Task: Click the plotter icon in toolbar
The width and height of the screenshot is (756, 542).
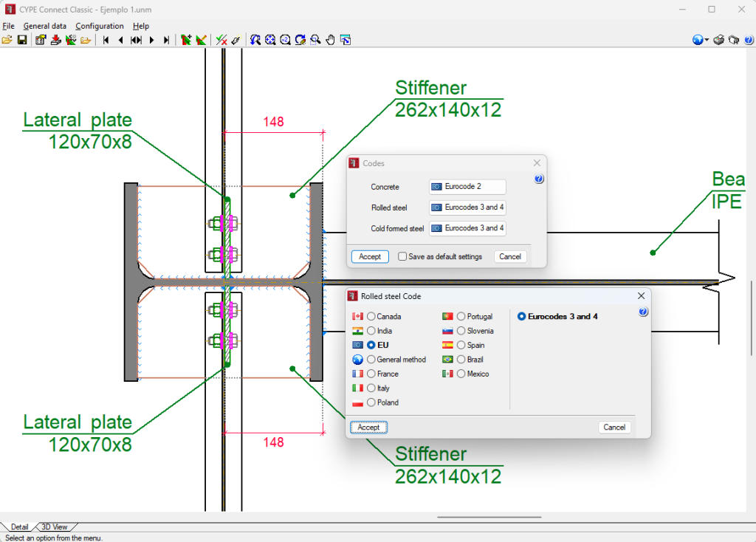Action: click(x=734, y=40)
